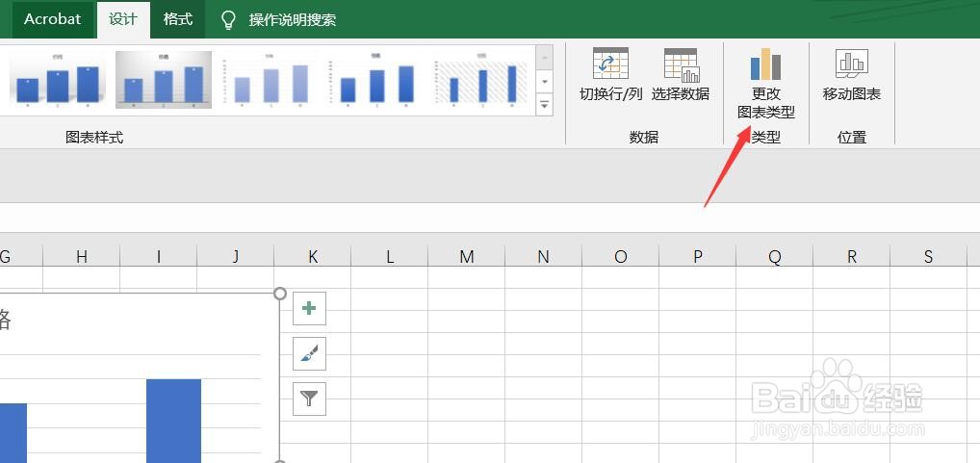Select column P header
This screenshot has width=980, height=463.
pos(698,256)
